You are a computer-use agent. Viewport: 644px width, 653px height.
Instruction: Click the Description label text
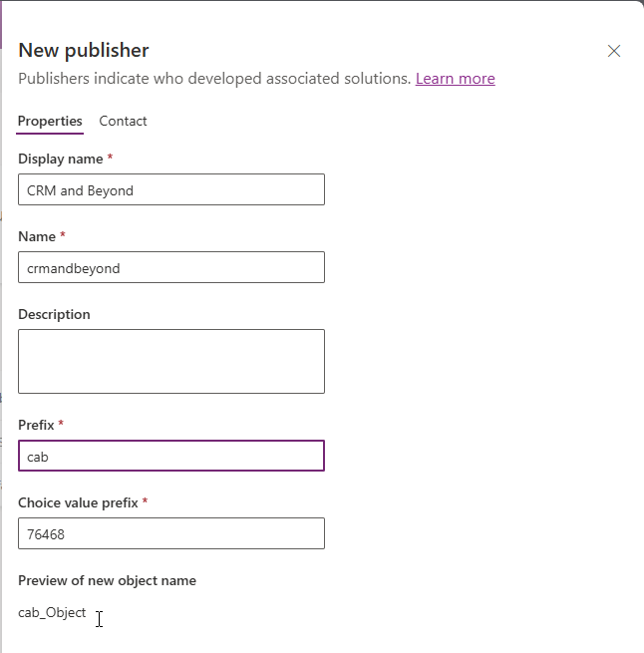(x=54, y=314)
